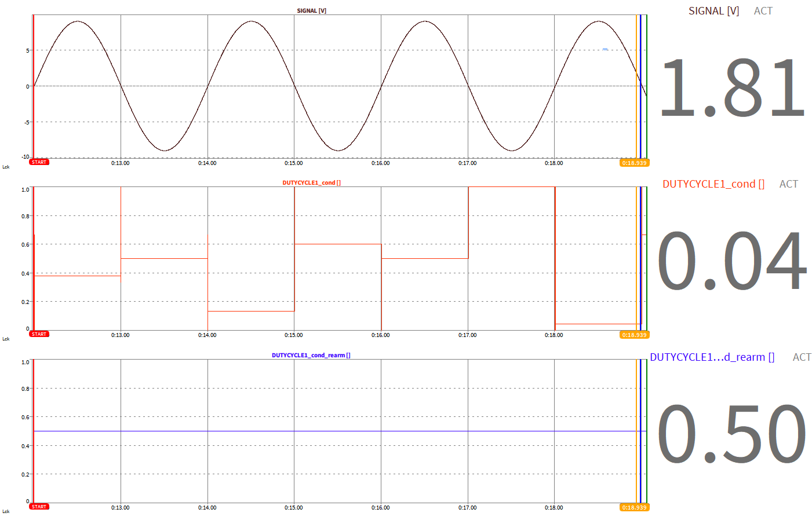Viewport: 812px width, 520px height.
Task: Click the 0:18.939 time marker on the bottom rearm chart
Action: click(634, 507)
